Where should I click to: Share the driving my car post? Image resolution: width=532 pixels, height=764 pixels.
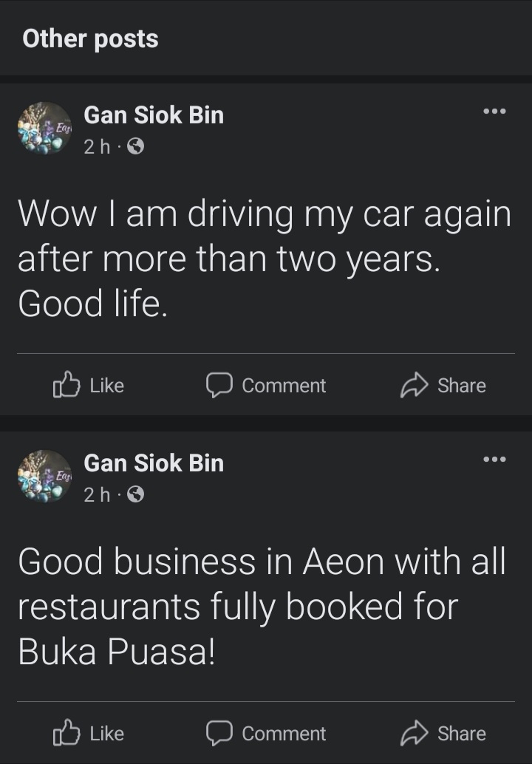[443, 385]
